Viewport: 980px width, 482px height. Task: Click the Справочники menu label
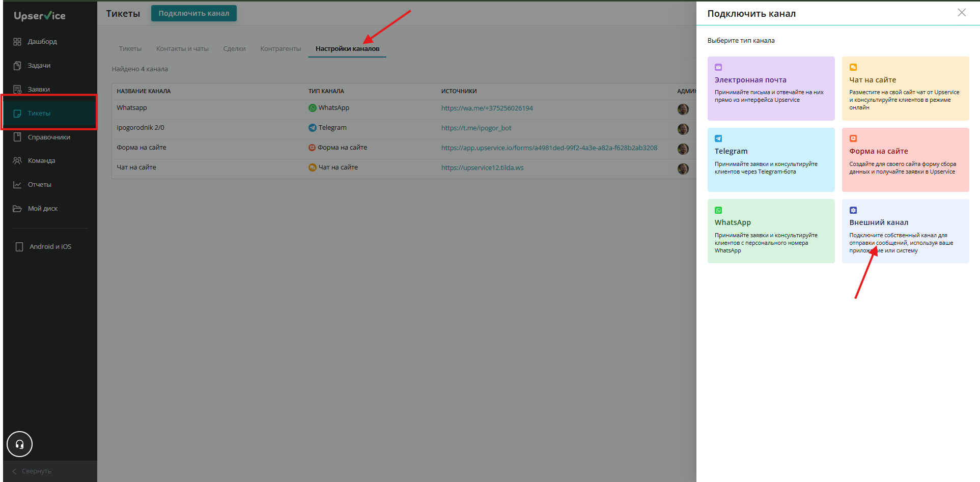tap(49, 137)
